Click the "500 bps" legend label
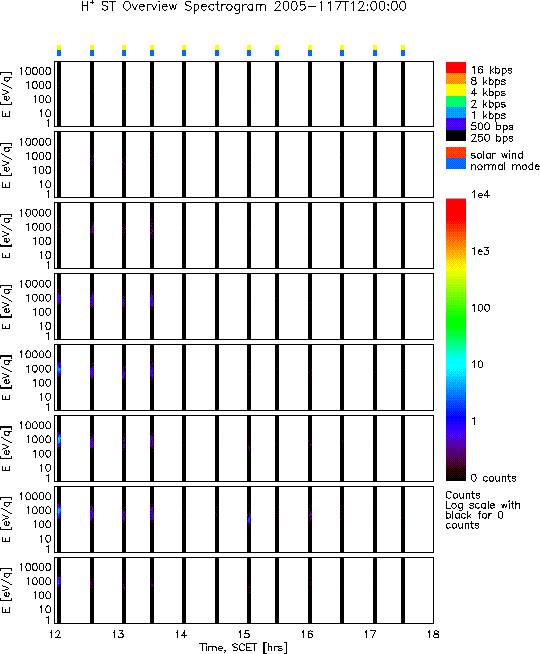 coord(492,126)
